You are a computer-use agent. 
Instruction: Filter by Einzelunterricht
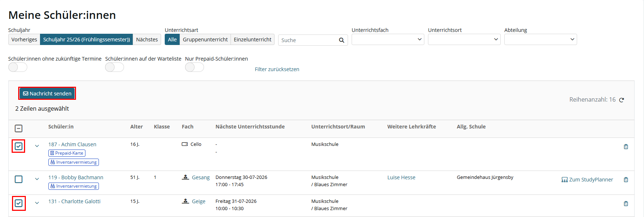(x=253, y=40)
